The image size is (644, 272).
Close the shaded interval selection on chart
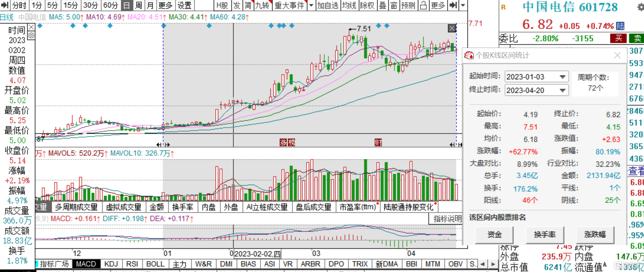[x=452, y=28]
